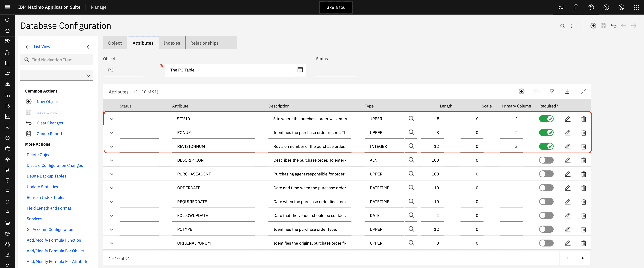
Task: Open the vertical ellipsis menu near title
Action: (x=571, y=26)
